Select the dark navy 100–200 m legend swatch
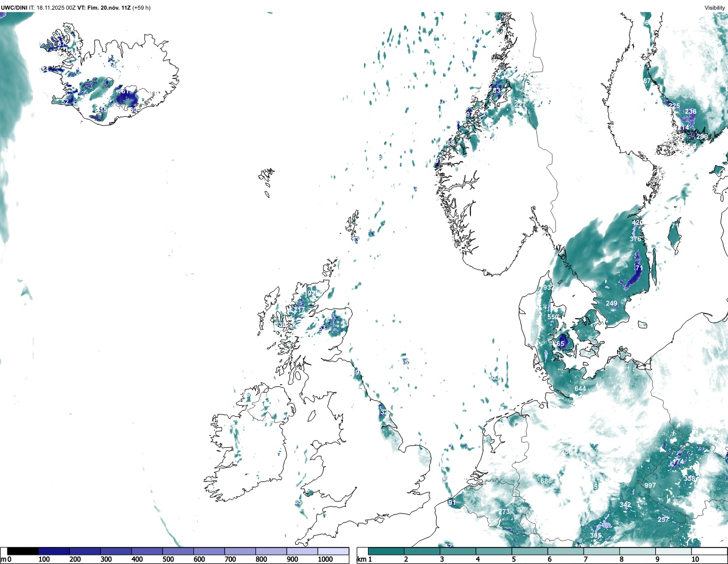This screenshot has height=564, width=728. click(x=54, y=551)
